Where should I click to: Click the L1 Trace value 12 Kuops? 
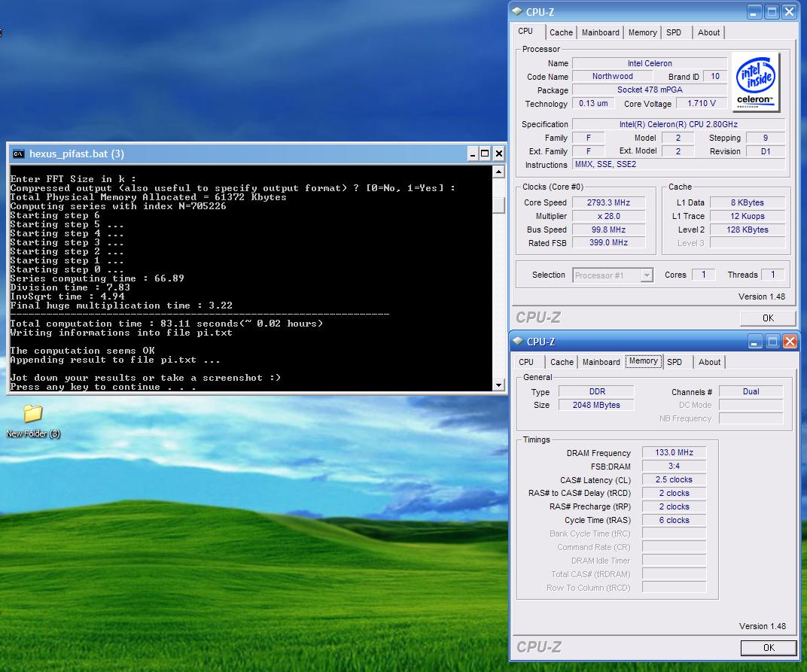(x=748, y=216)
